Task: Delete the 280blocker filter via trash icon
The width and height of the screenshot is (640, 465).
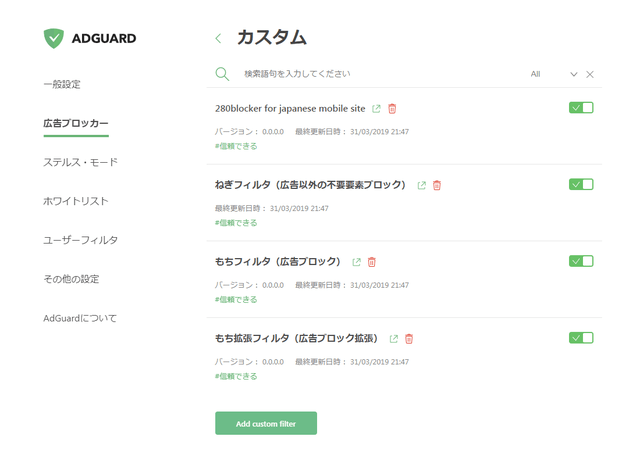Action: click(392, 109)
